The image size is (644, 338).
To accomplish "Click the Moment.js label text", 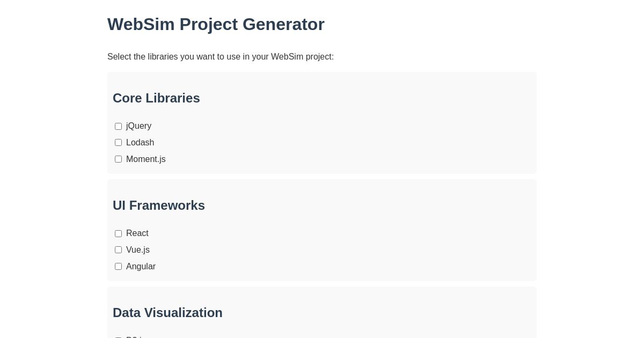I will pos(145,159).
